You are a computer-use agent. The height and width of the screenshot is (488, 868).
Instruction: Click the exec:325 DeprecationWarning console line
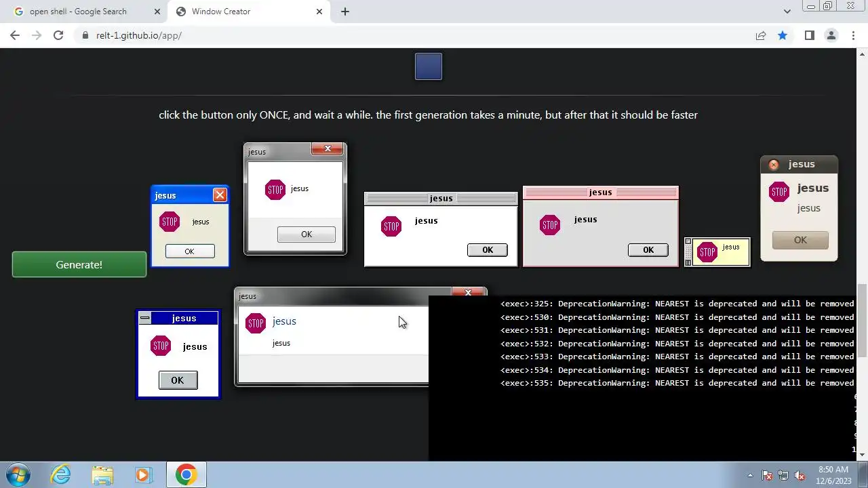click(x=677, y=304)
